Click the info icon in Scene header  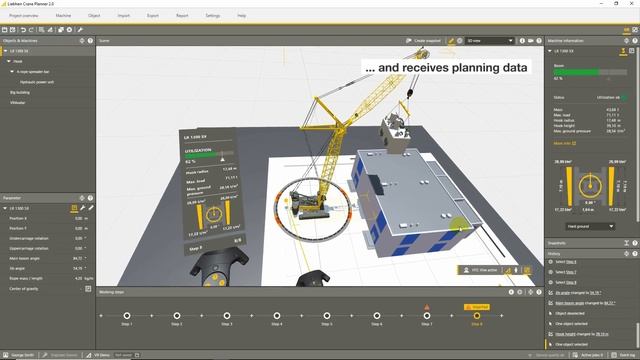[522, 41]
